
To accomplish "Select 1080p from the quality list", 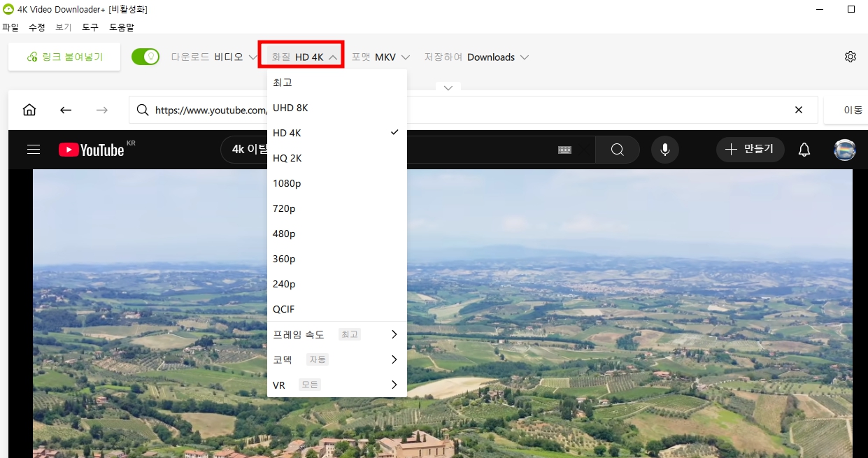I will pos(287,183).
